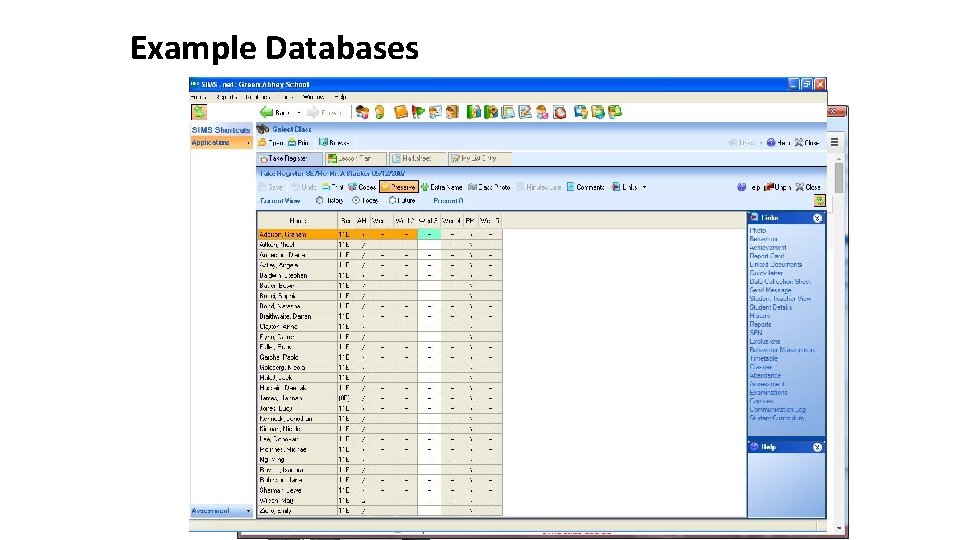Open Comments from the register toolbar
The image size is (960, 540).
coord(585,187)
